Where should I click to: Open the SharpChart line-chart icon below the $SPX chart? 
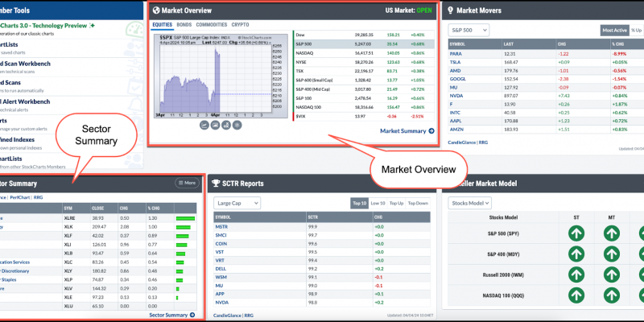point(204,126)
